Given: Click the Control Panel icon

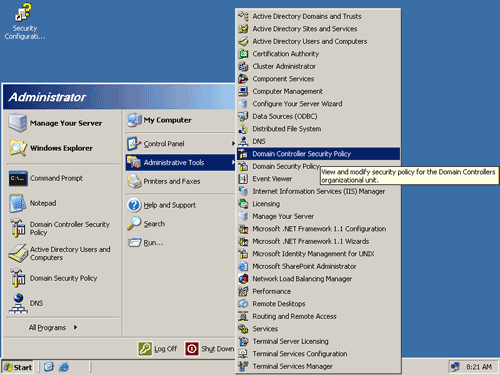Looking at the screenshot, I should (134, 144).
